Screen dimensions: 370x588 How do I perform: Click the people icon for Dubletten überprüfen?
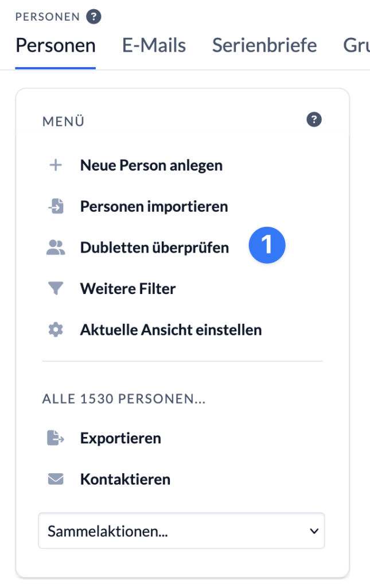tap(55, 247)
